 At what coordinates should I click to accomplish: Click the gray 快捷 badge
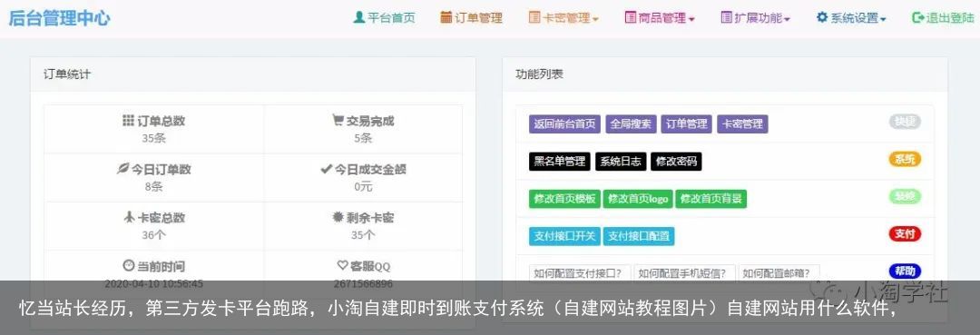[905, 122]
